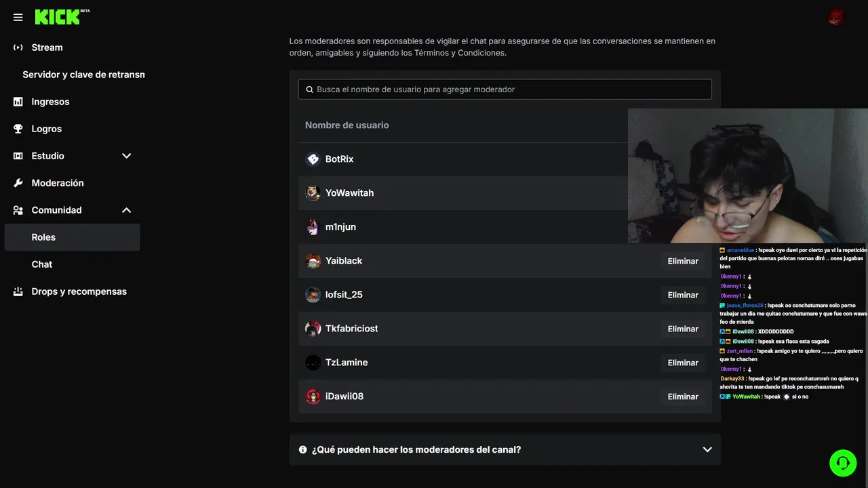Viewport: 868px width, 488px height.
Task: Click Eliminar beside TzLamine
Action: [x=683, y=363]
